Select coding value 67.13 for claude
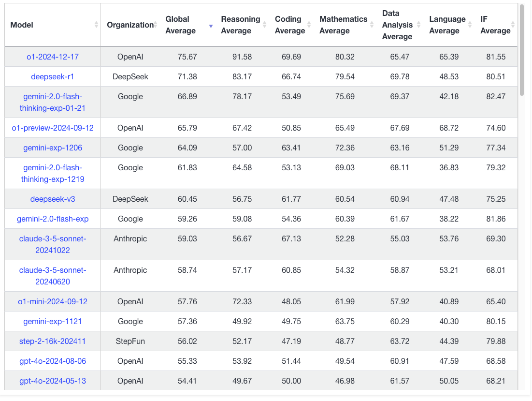This screenshot has height=401, width=532. coord(291,238)
